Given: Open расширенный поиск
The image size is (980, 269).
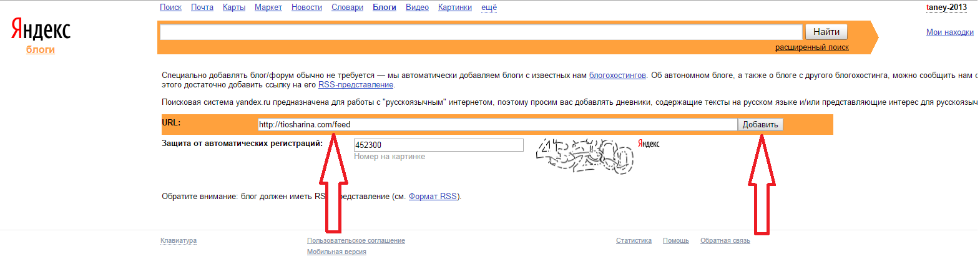Looking at the screenshot, I should (811, 47).
